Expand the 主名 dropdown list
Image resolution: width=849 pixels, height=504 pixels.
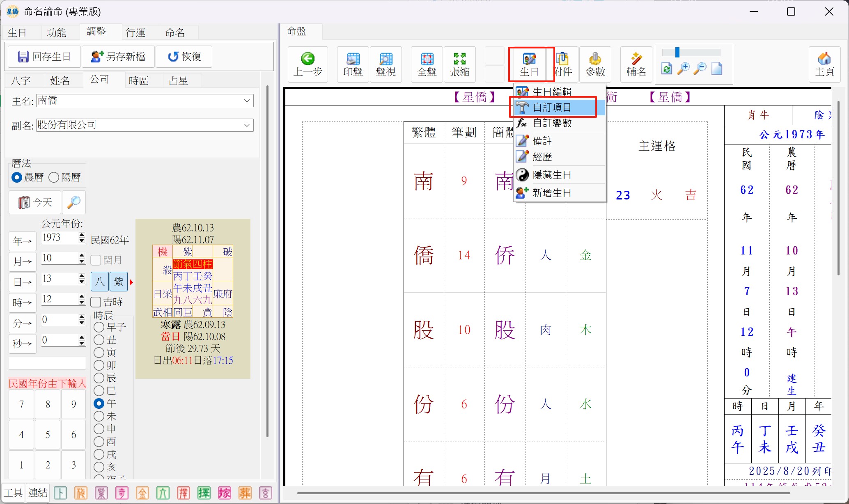pos(247,101)
